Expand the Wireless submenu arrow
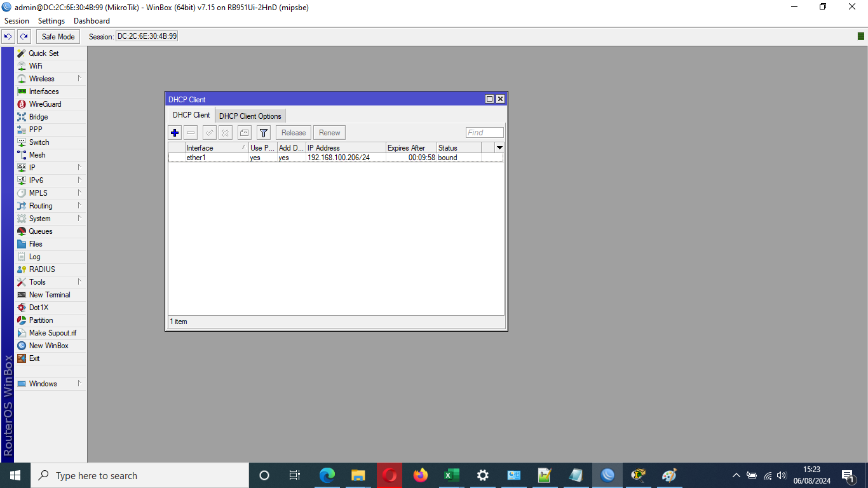868x488 pixels. coord(79,79)
